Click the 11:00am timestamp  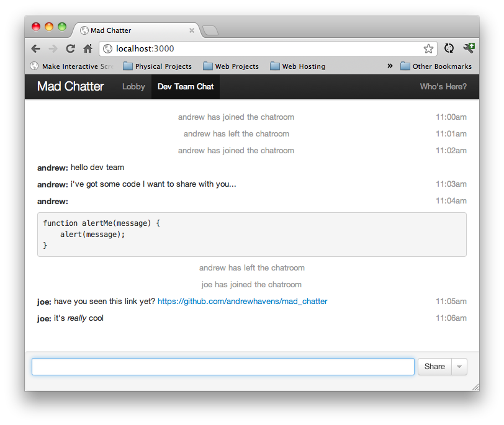(451, 117)
